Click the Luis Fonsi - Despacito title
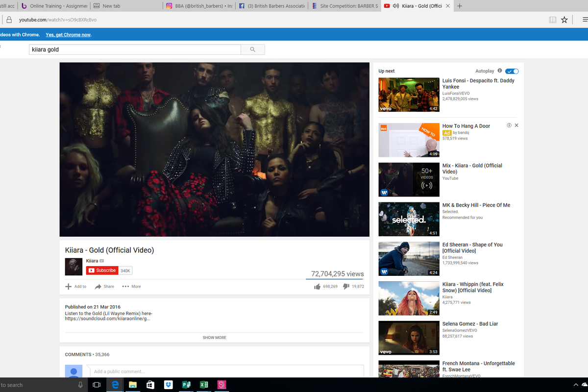The height and width of the screenshot is (392, 588). [x=478, y=84]
